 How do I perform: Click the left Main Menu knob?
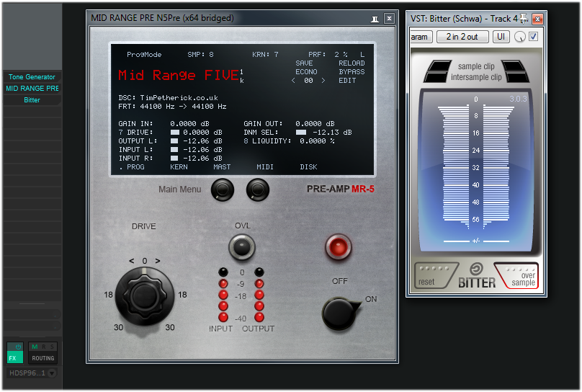[223, 190]
